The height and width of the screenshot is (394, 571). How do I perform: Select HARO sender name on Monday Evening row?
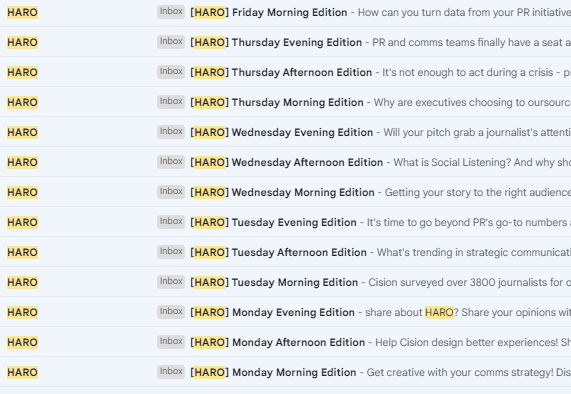click(x=23, y=312)
